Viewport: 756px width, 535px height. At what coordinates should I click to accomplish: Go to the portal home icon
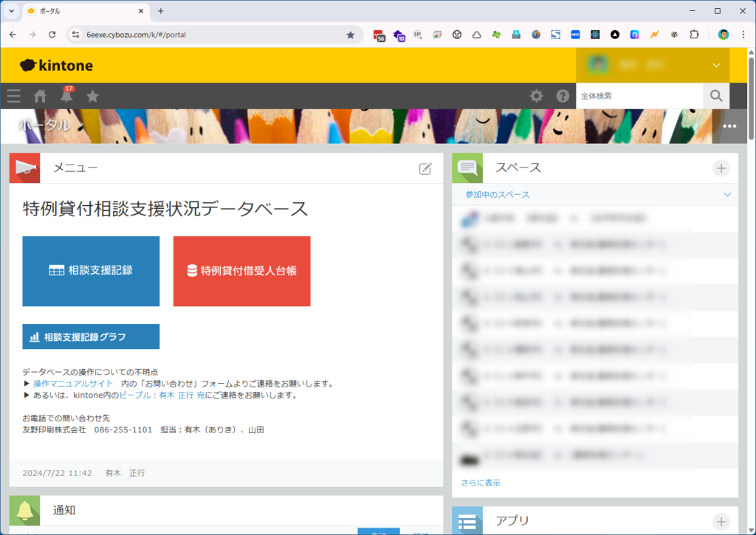[x=40, y=96]
